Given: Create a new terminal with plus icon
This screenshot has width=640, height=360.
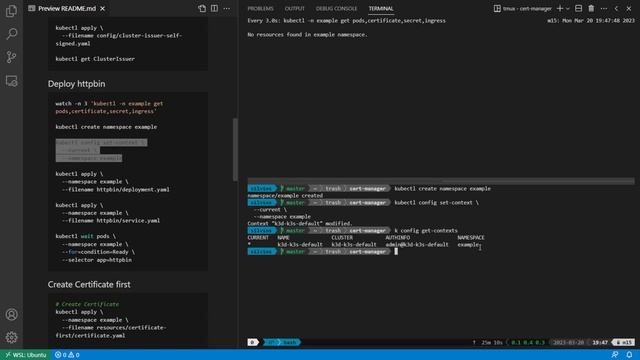Looking at the screenshot, I should 560,9.
